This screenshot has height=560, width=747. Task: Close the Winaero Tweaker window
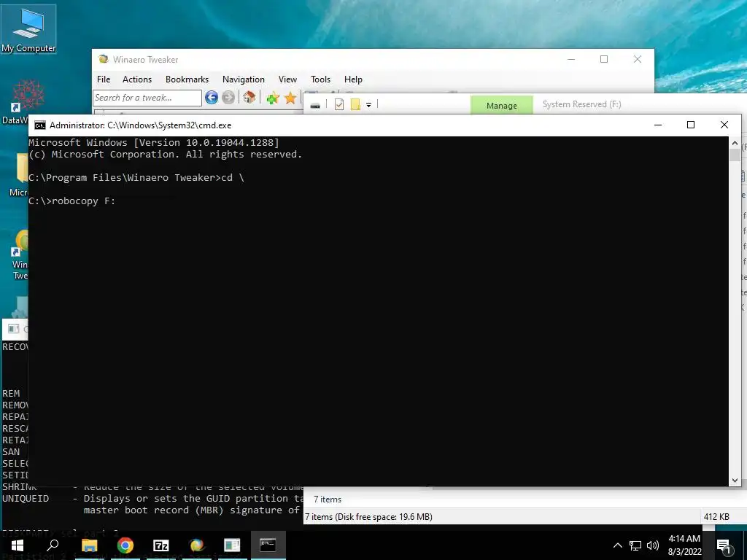[638, 59]
